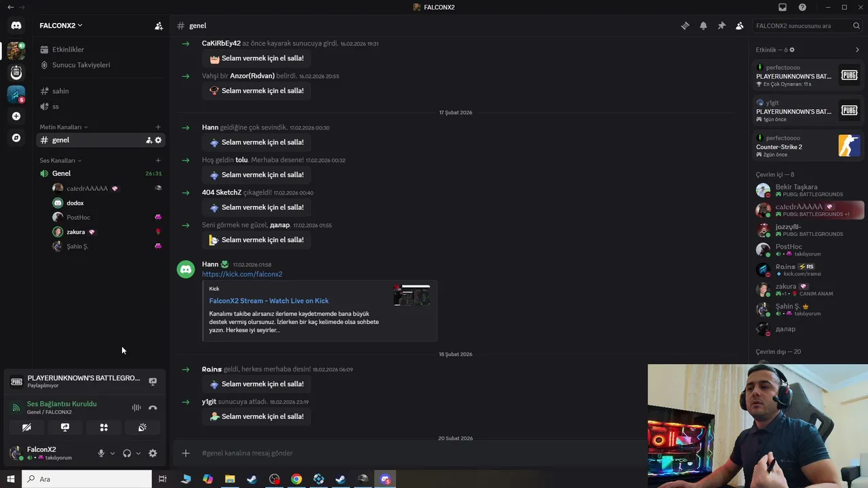Open Etkinlik settings small gear

tap(792, 50)
